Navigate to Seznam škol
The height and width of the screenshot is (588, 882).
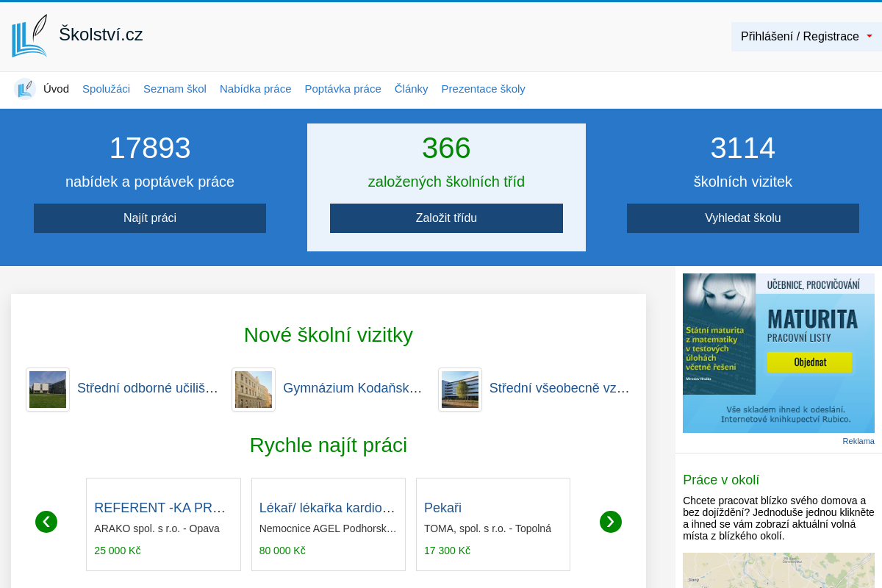click(x=174, y=89)
